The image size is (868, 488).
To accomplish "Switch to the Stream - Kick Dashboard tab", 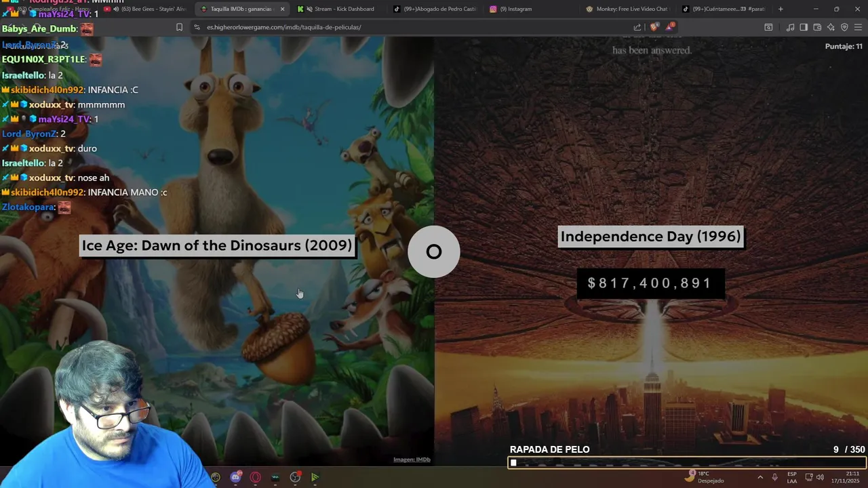I will coord(339,9).
